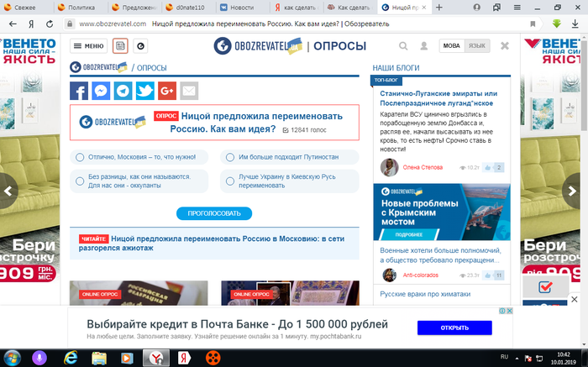Show hidden tray icons arrow

tap(517, 358)
